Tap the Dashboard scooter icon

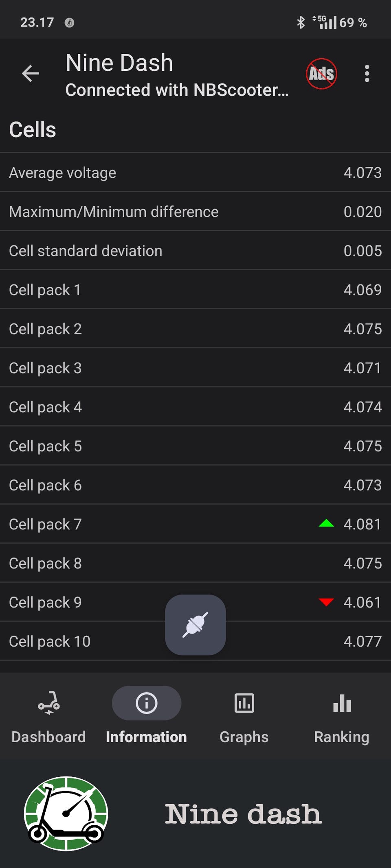[x=49, y=703]
